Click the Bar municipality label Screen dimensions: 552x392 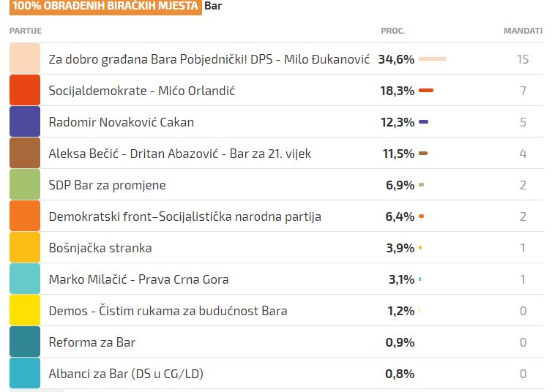[213, 6]
